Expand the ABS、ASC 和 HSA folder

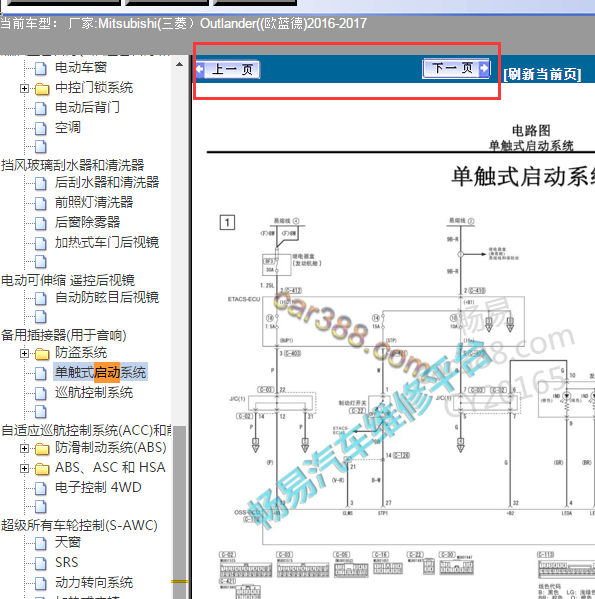[x=24, y=468]
